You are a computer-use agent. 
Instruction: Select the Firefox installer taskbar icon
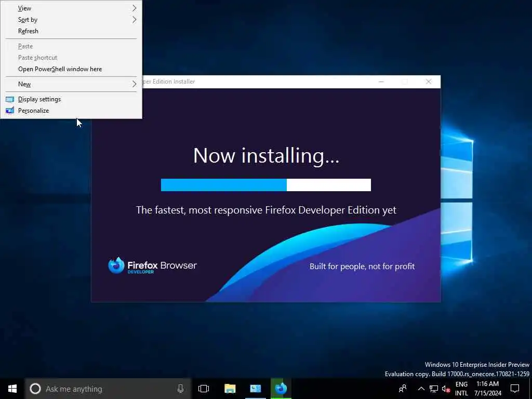coord(281,389)
